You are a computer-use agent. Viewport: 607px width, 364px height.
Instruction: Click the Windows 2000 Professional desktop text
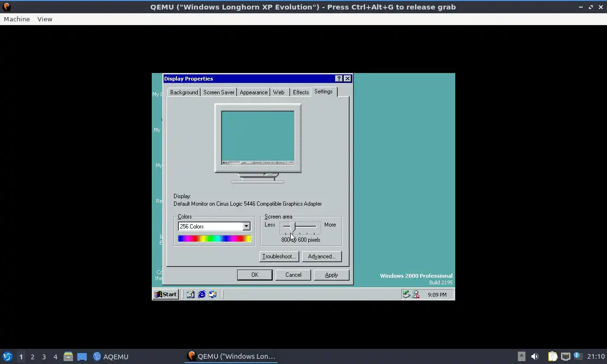click(x=416, y=276)
